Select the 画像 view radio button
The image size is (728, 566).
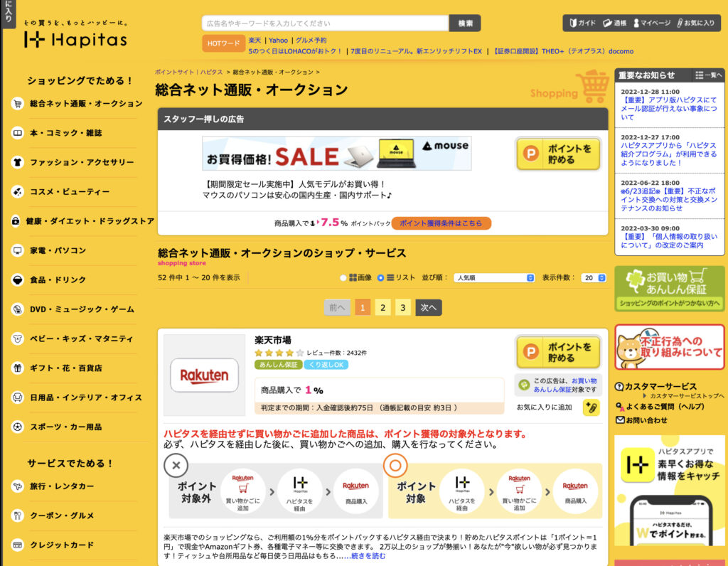tap(344, 278)
